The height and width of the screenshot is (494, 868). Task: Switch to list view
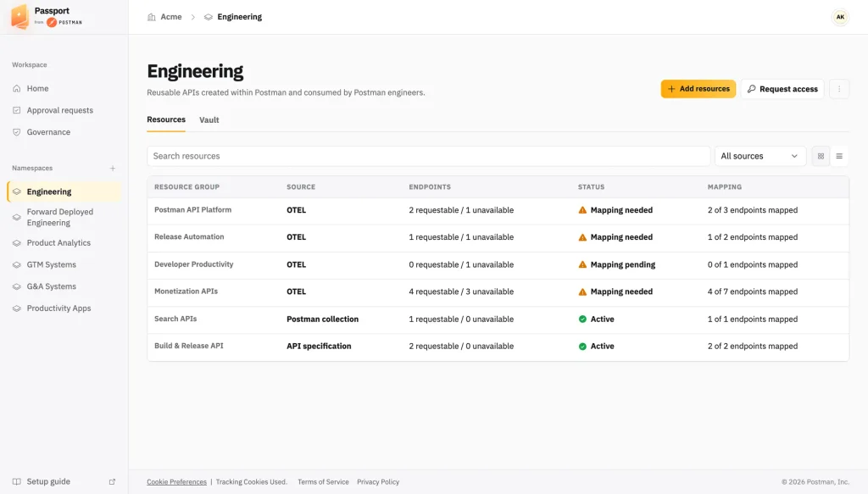[x=839, y=156]
